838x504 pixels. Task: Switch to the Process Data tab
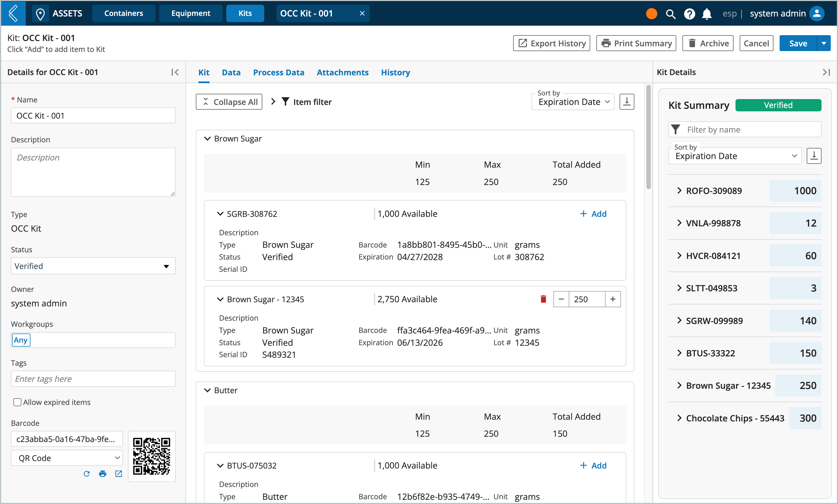point(278,72)
